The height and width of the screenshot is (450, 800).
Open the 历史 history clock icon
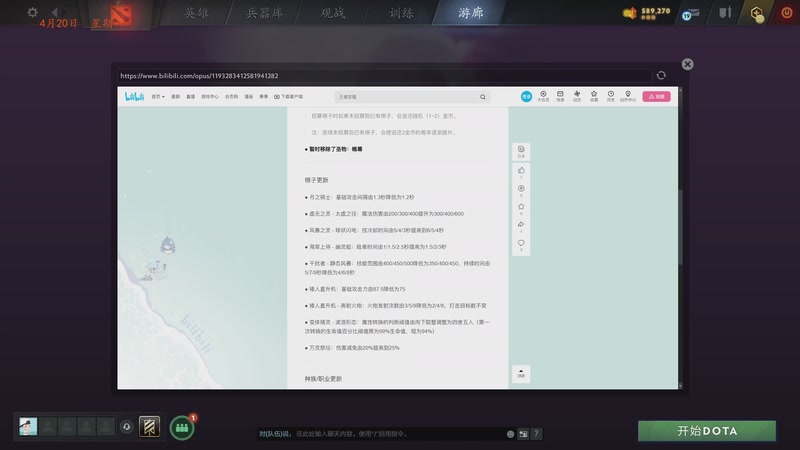point(611,96)
